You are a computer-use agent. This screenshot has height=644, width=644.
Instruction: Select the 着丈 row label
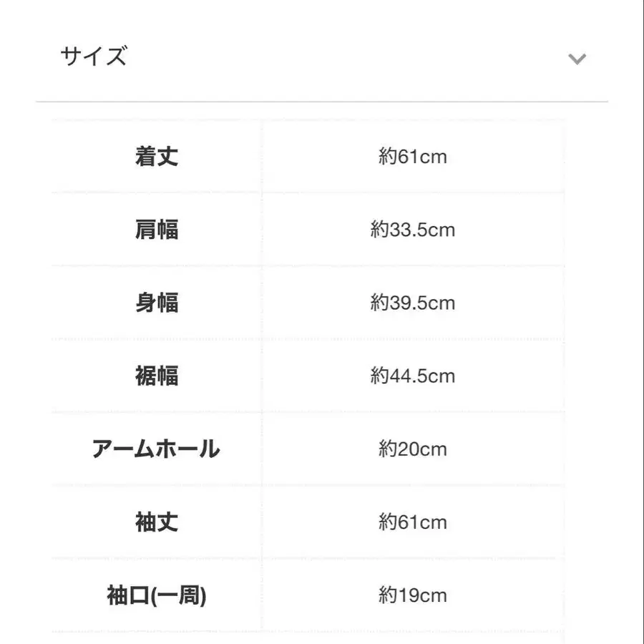[x=157, y=157]
